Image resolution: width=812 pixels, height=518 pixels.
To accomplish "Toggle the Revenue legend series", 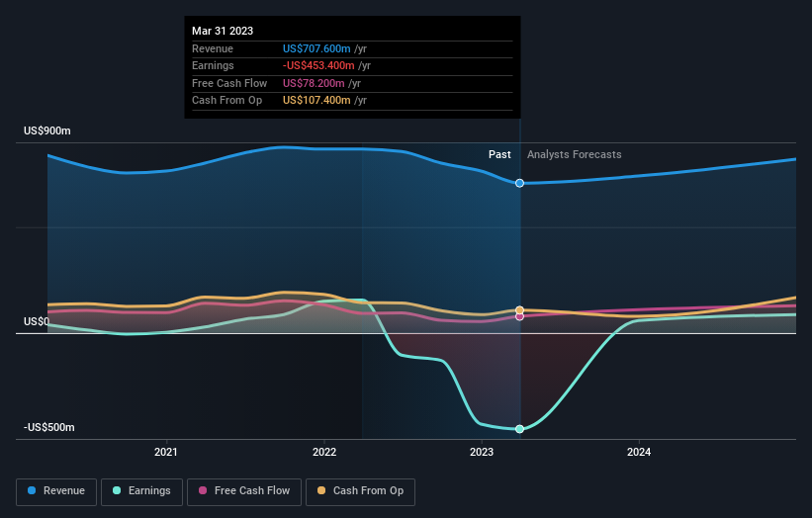I will (x=56, y=491).
